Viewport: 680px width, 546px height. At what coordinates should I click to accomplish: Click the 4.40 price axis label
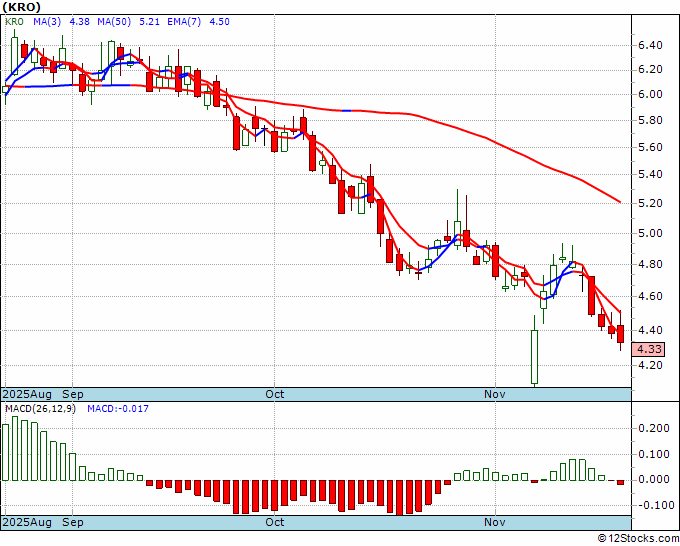click(x=650, y=330)
